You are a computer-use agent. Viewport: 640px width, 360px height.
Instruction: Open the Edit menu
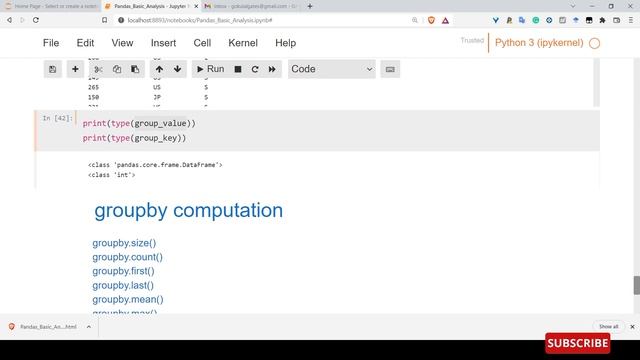tap(85, 43)
